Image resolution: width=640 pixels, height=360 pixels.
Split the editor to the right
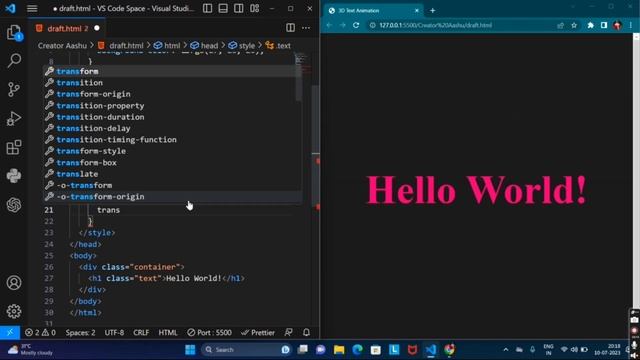tap(290, 28)
